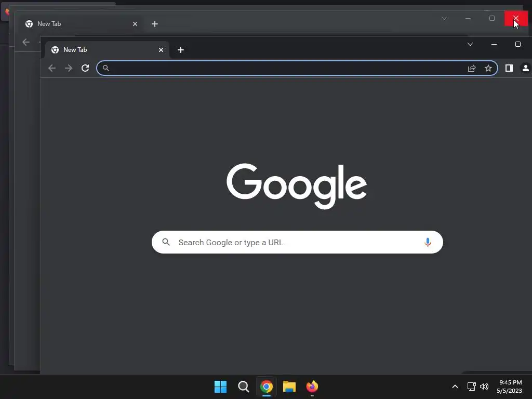Click the volume speaker icon in tray

click(484, 387)
